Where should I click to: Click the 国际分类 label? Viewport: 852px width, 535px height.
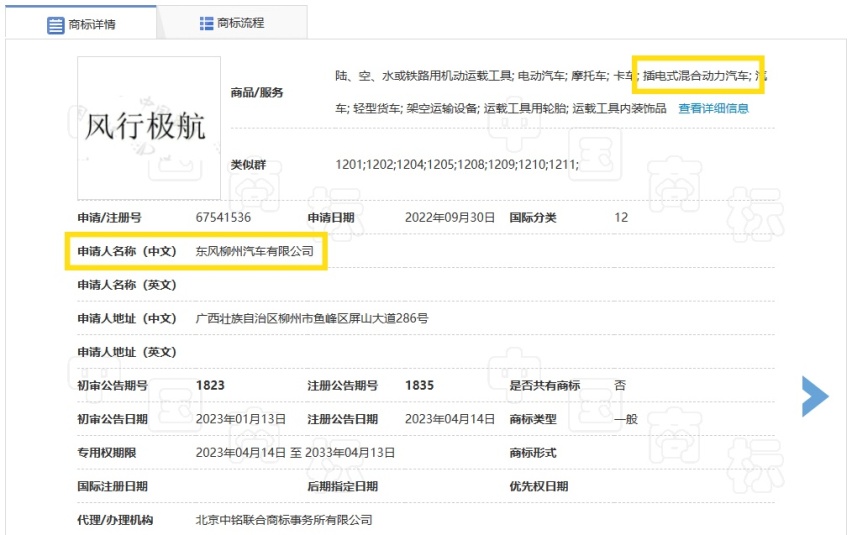pos(532,217)
